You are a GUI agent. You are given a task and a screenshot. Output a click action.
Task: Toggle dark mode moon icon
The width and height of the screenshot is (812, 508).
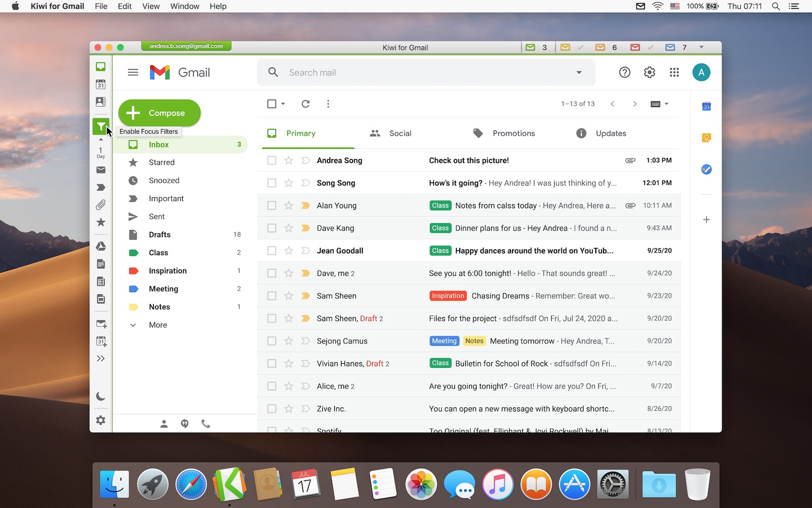coord(101,396)
